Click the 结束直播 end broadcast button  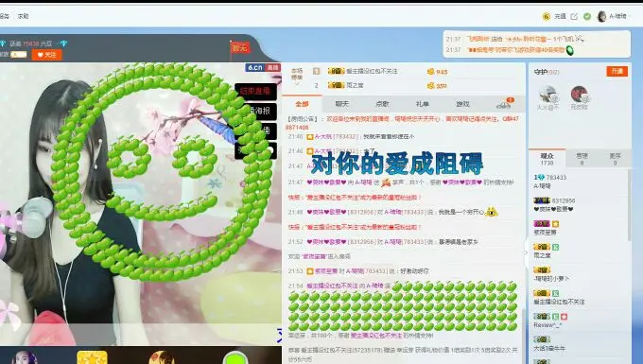[255, 91]
